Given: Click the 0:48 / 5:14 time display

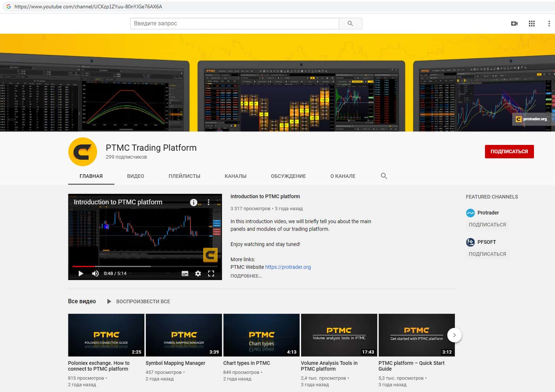Looking at the screenshot, I should pos(115,274).
